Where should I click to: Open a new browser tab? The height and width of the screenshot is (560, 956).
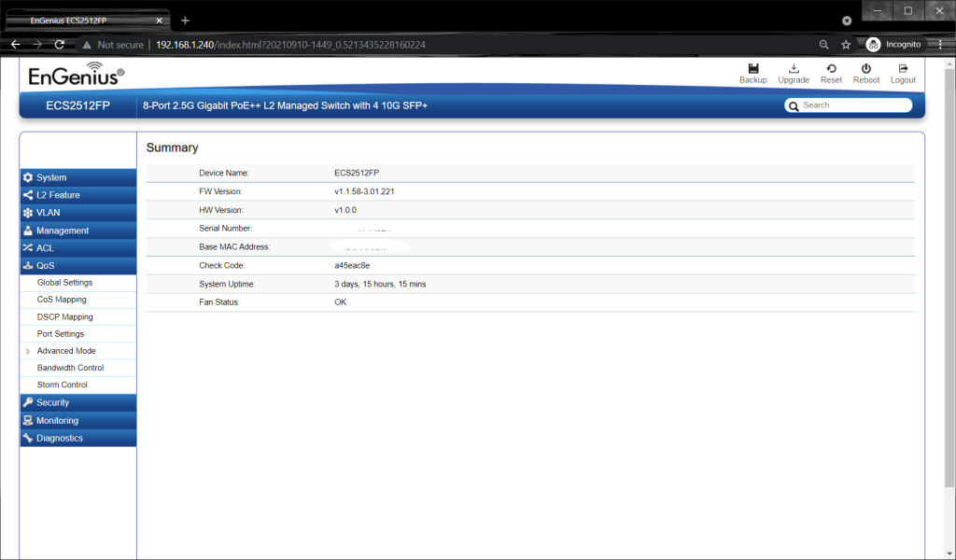(186, 21)
